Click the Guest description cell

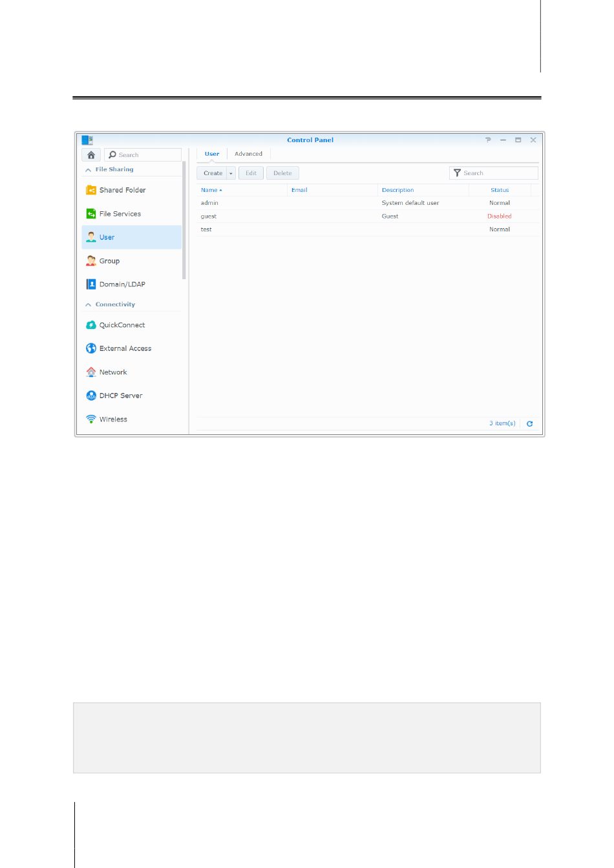click(390, 217)
